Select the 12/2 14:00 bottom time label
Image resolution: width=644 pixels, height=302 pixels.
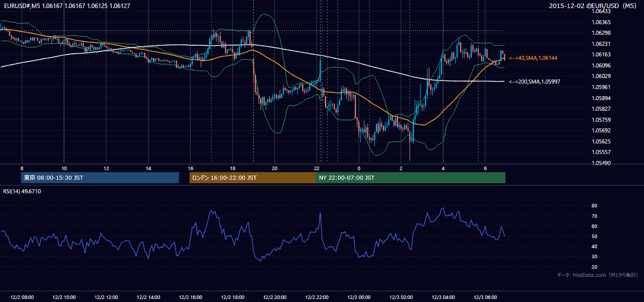tap(148, 297)
